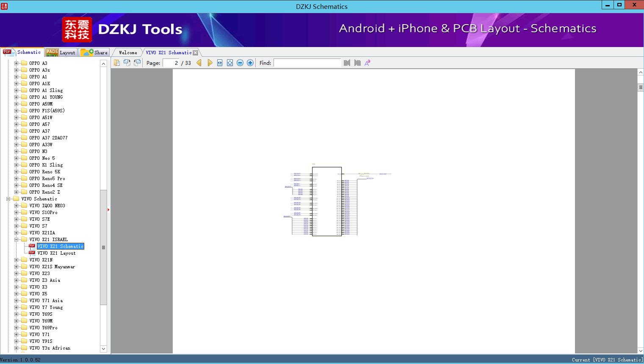Close the VIVO X21 Schematic tab

click(195, 53)
